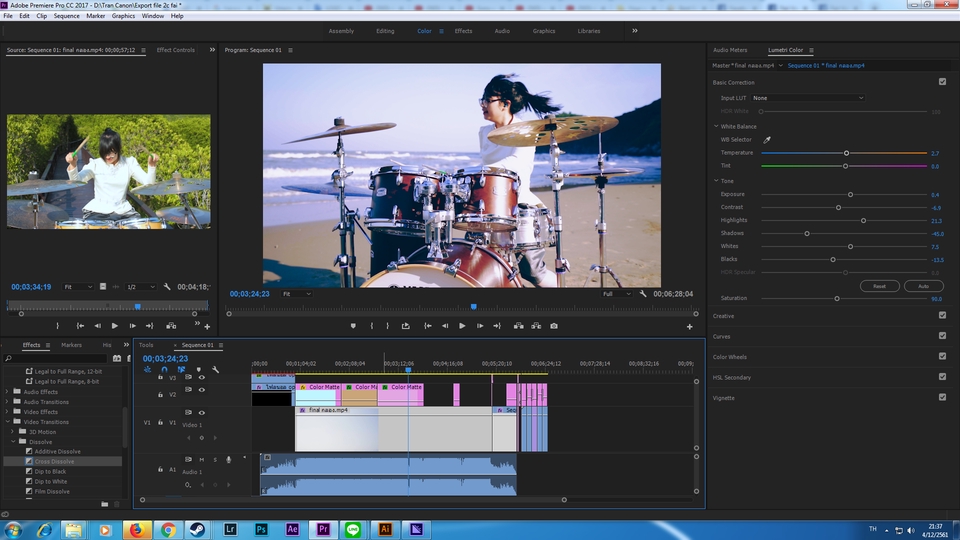This screenshot has width=960, height=540.
Task: Open Lightroom from the taskbar
Action: pyautogui.click(x=230, y=530)
